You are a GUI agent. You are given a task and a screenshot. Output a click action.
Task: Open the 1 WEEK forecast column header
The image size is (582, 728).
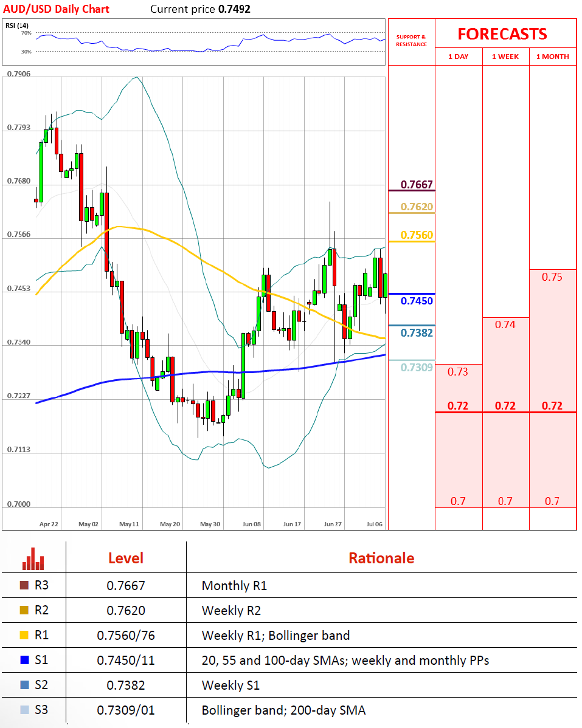(x=505, y=57)
